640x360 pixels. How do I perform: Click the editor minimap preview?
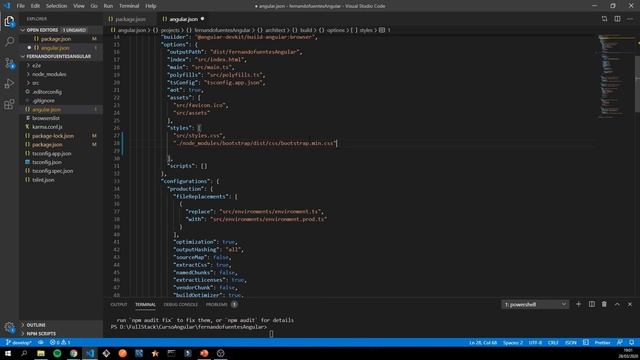[616, 76]
